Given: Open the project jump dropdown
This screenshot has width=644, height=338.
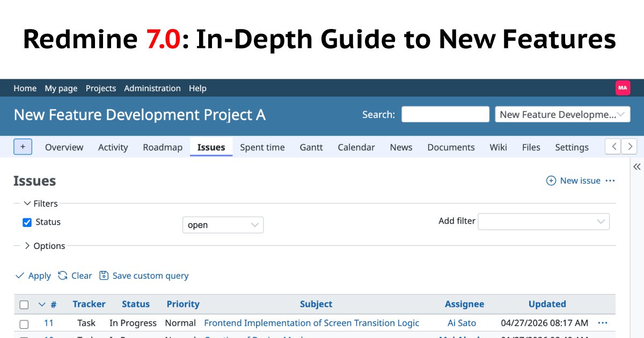Looking at the screenshot, I should point(562,114).
